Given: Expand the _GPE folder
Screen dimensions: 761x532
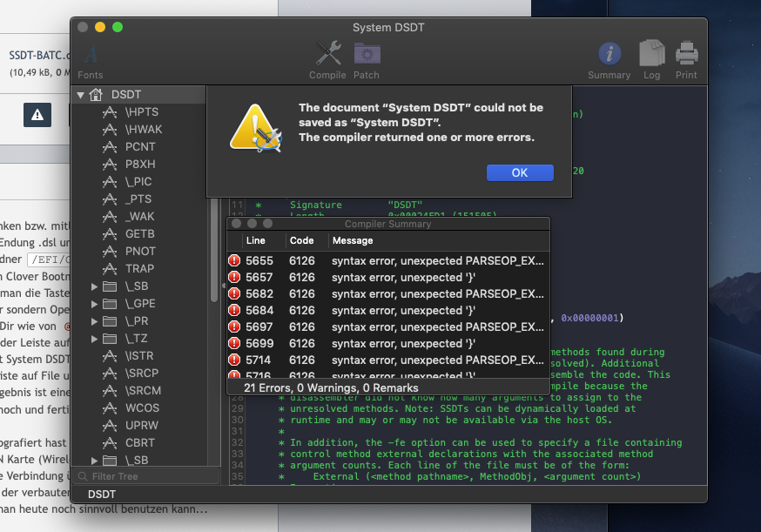Looking at the screenshot, I should point(95,303).
